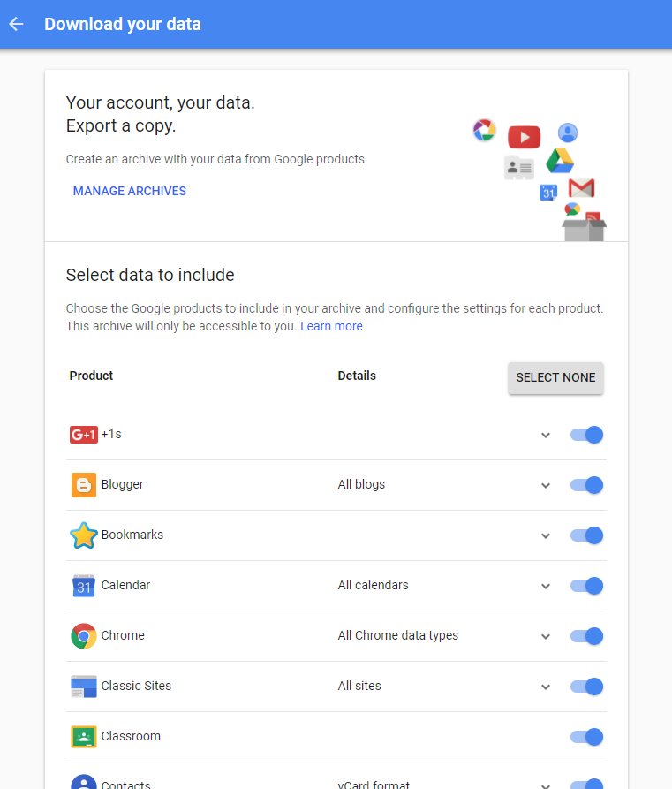Toggle Classic Sites off
This screenshot has height=789, width=672.
pyautogui.click(x=586, y=687)
